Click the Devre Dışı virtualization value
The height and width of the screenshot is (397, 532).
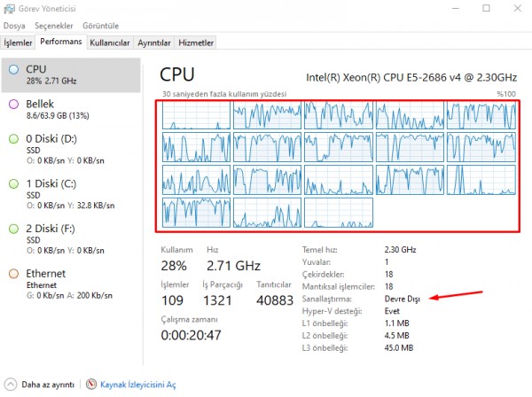tap(402, 299)
